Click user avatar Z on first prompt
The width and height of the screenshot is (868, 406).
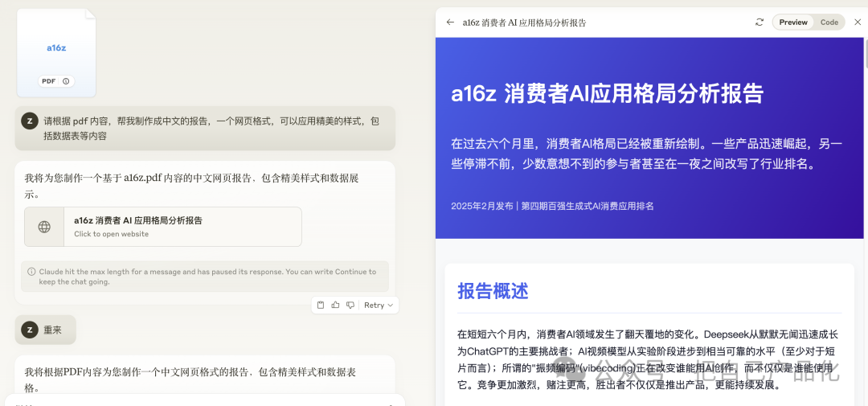coord(30,121)
